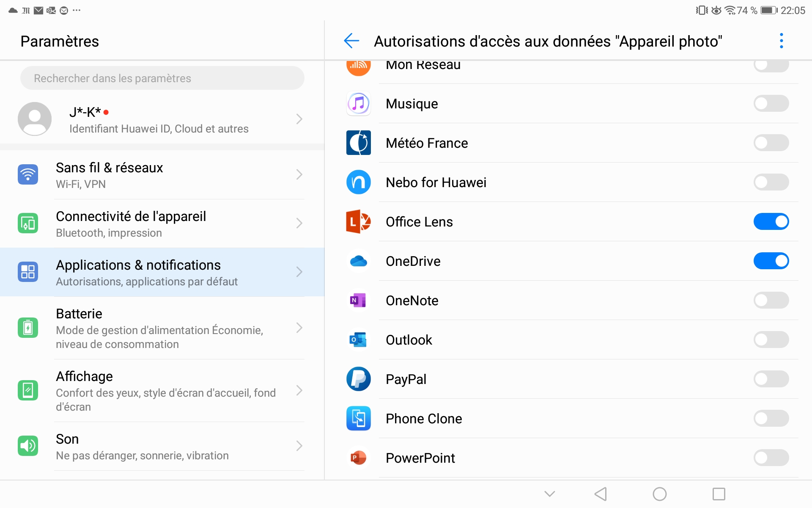Open Batterie settings via chevron
The height and width of the screenshot is (508, 812).
[x=299, y=328]
